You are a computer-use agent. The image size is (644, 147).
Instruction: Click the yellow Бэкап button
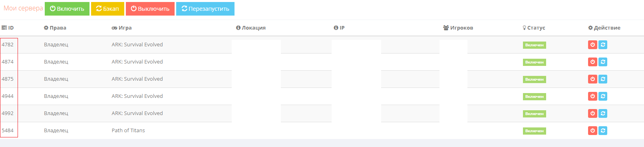(x=107, y=9)
